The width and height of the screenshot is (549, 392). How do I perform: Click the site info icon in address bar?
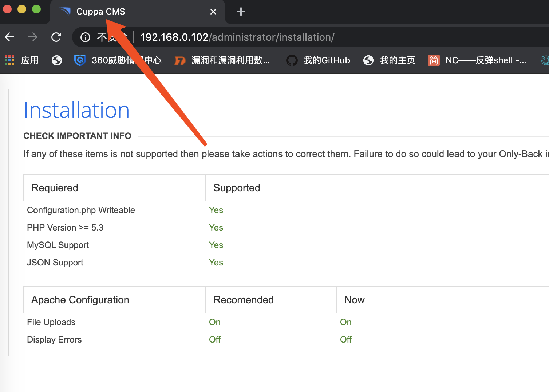pyautogui.click(x=85, y=37)
